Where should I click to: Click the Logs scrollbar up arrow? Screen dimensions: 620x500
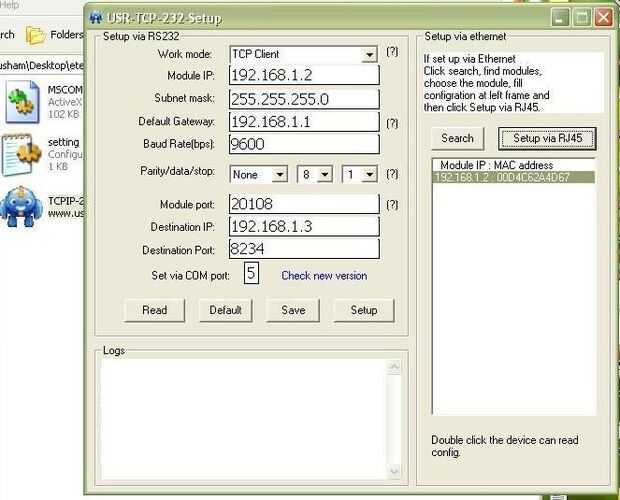(x=394, y=367)
